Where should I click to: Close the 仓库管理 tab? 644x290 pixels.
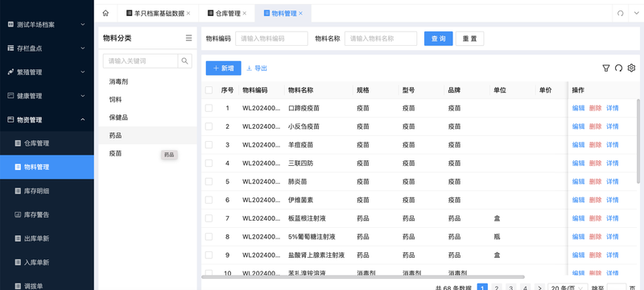point(245,14)
